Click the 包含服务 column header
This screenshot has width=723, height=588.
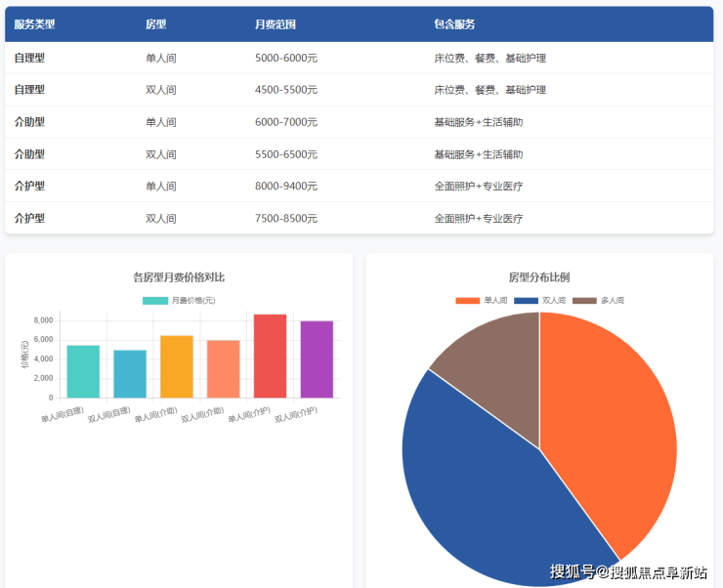[x=454, y=24]
